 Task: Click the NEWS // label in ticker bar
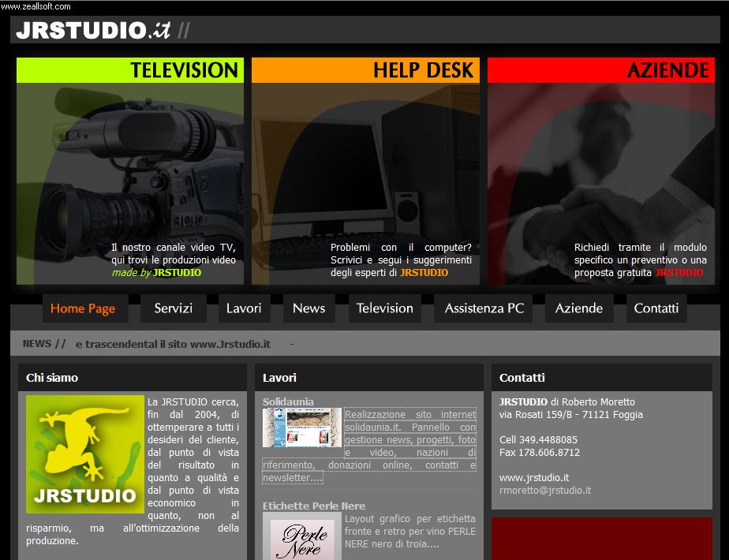[x=44, y=344]
